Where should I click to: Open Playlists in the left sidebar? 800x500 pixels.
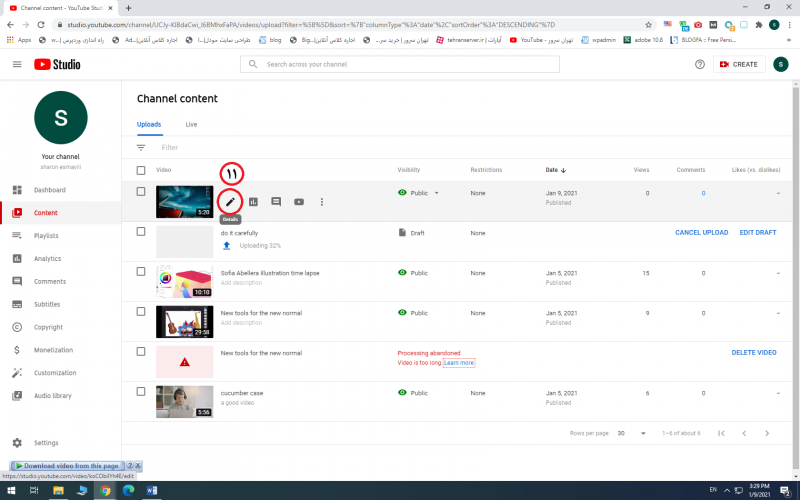46,236
